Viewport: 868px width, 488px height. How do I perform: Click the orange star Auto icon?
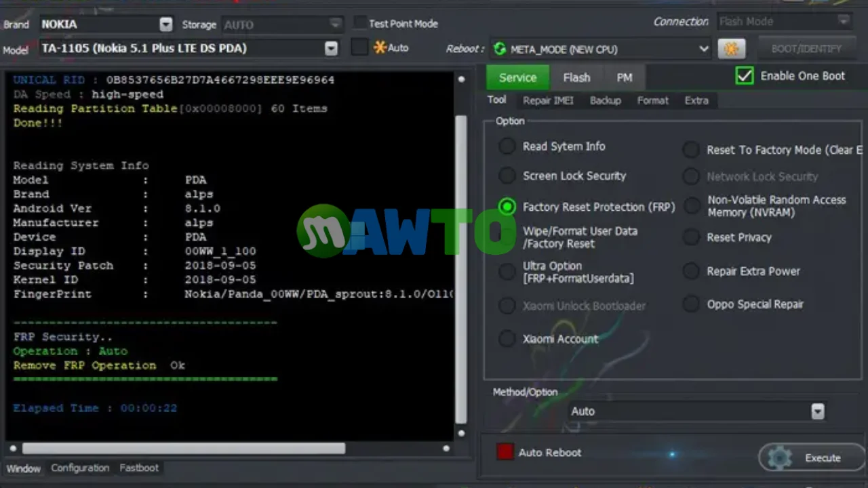(x=380, y=47)
